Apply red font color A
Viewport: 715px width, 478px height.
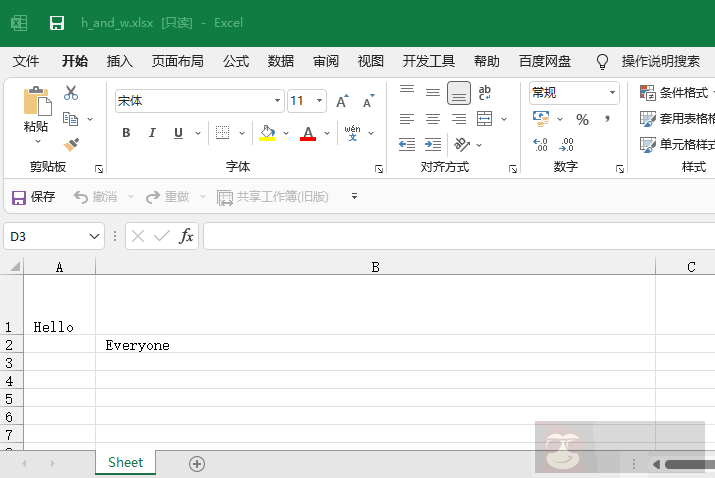(308, 133)
